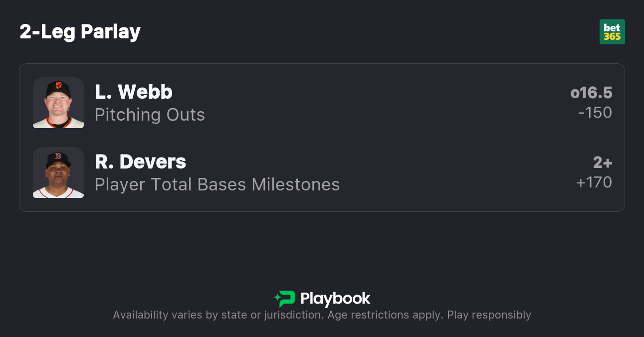Open R. Devers' player headshot
The image size is (644, 337).
[58, 172]
